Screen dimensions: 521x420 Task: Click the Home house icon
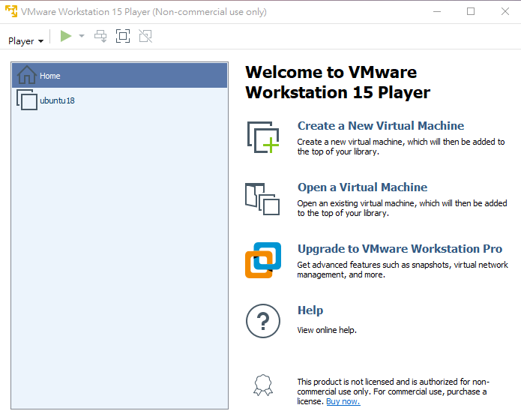click(27, 74)
